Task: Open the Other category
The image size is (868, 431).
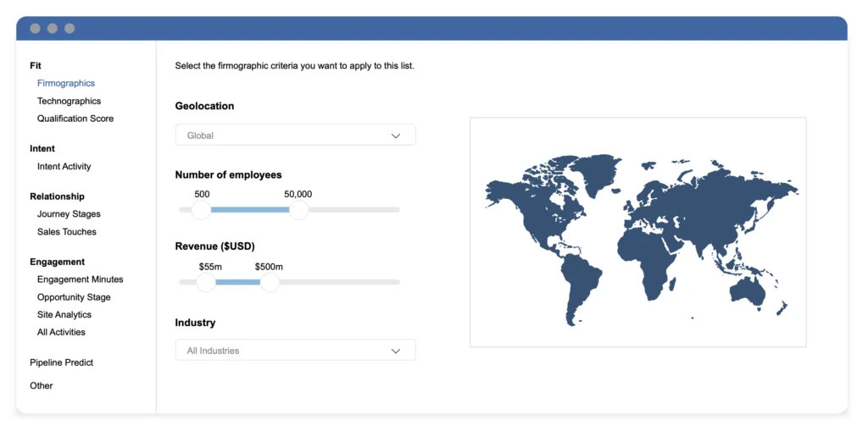Action: [x=42, y=385]
